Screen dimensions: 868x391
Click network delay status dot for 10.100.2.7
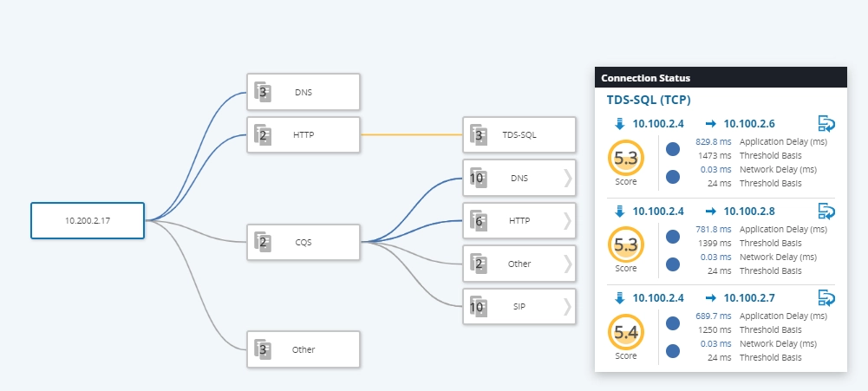click(673, 351)
